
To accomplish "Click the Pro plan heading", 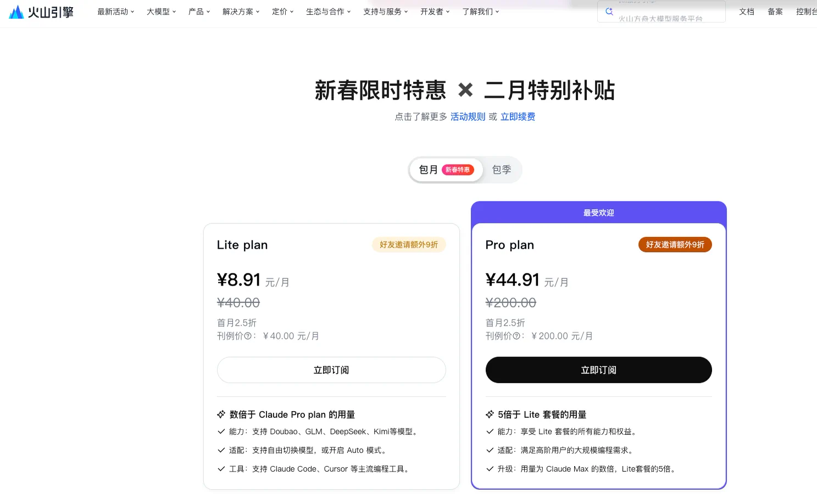I will click(510, 245).
